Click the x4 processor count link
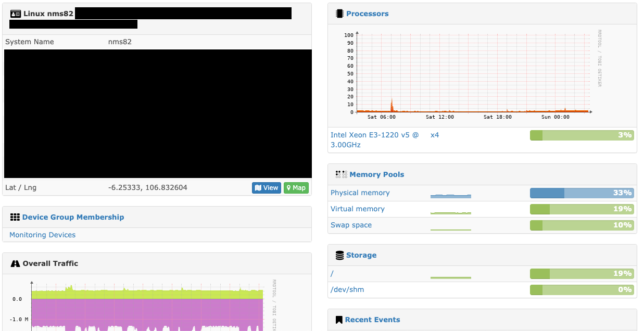 (x=434, y=134)
